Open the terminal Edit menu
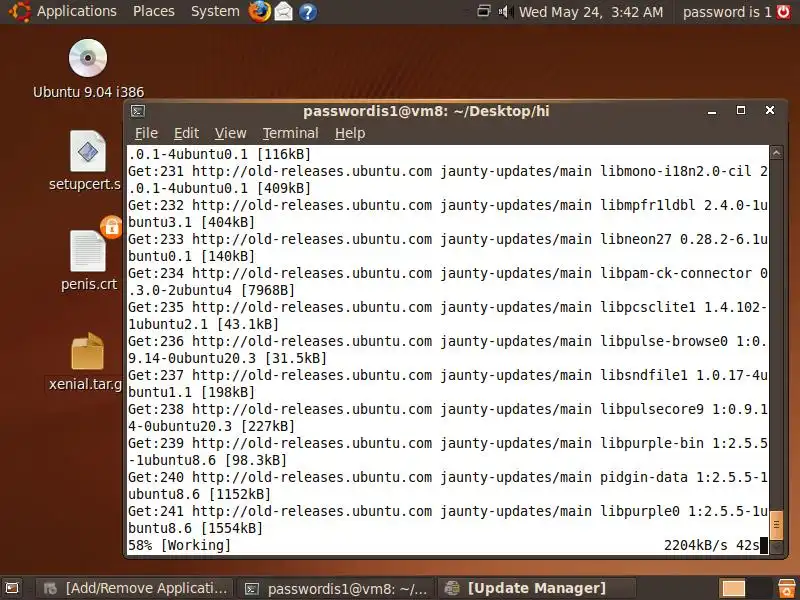The image size is (800, 600). 186,133
